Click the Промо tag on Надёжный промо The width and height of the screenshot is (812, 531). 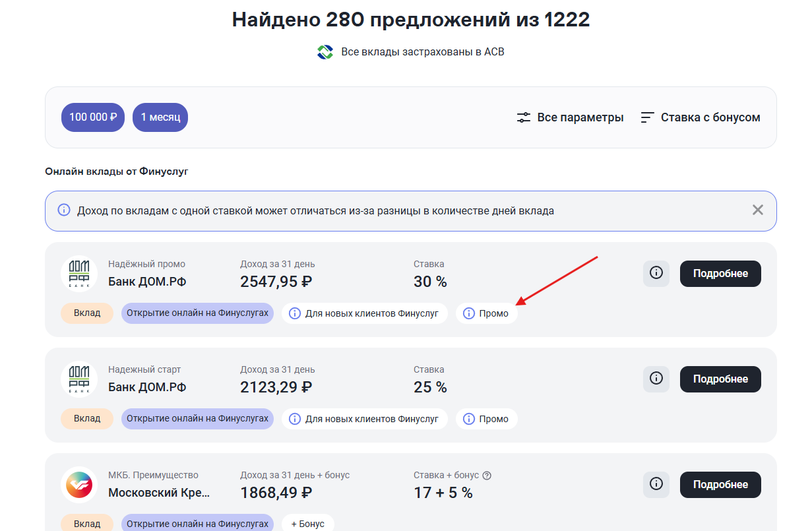(x=487, y=313)
